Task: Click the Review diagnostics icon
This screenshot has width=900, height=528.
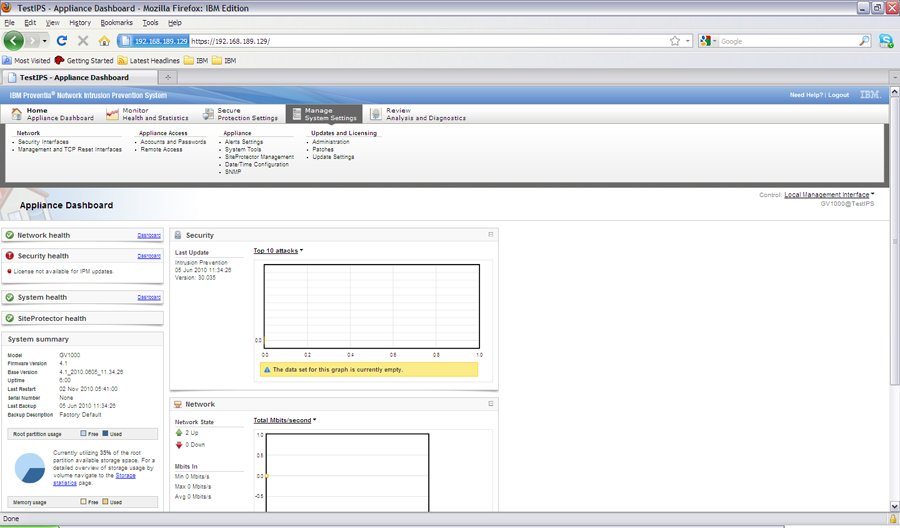Action: (376, 114)
